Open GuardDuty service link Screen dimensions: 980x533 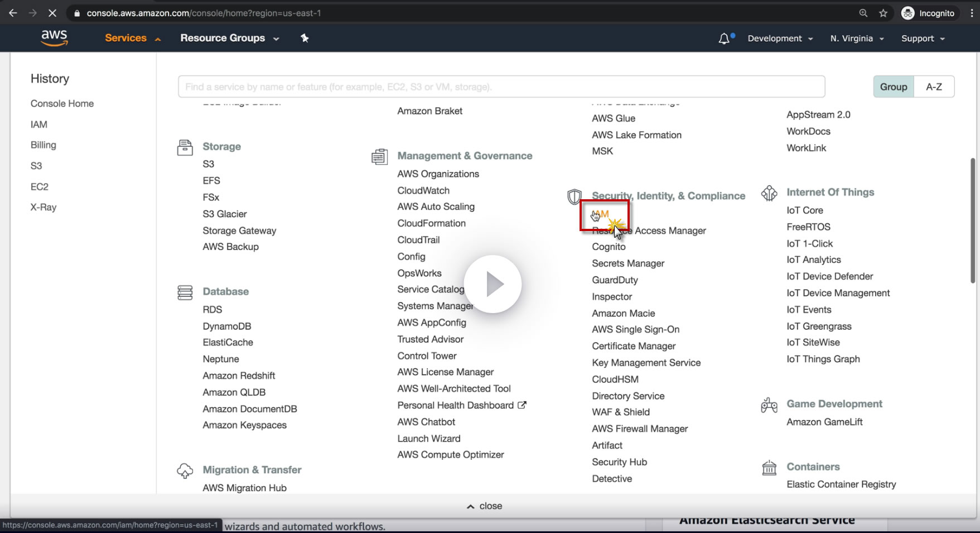[615, 280]
